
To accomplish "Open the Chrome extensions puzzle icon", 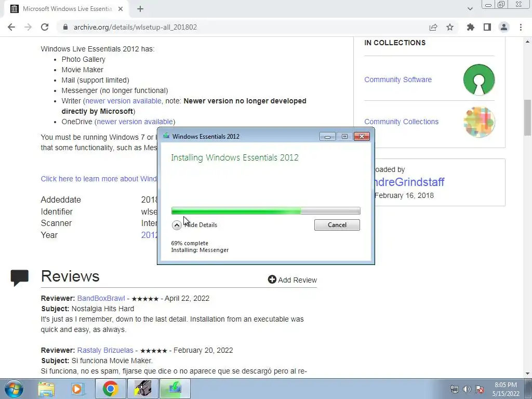I will click(x=470, y=27).
